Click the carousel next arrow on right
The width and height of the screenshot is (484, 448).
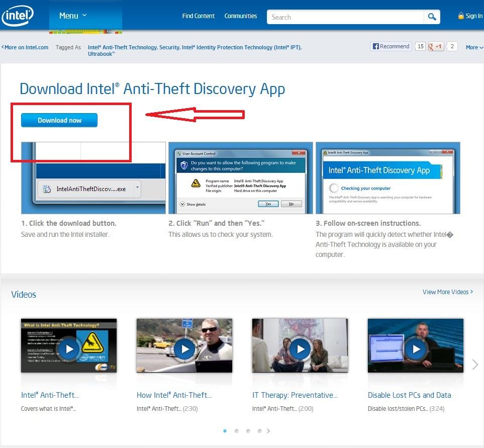[x=475, y=365]
